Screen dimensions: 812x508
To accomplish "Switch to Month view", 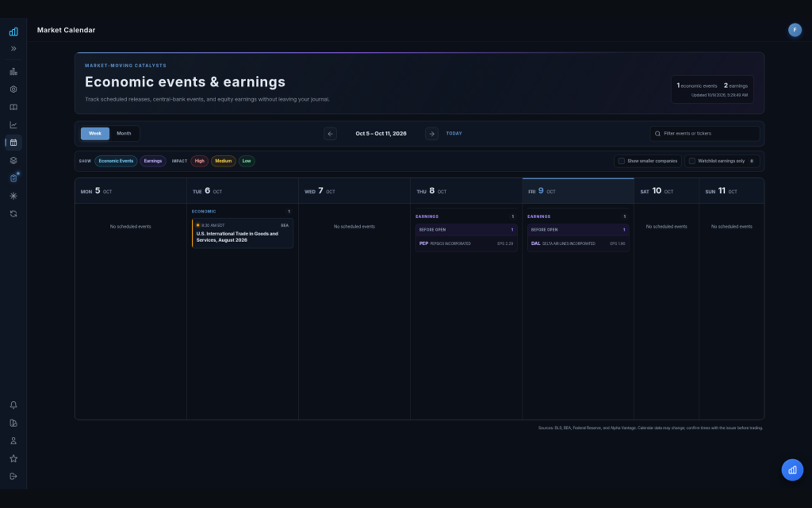I will [x=123, y=134].
